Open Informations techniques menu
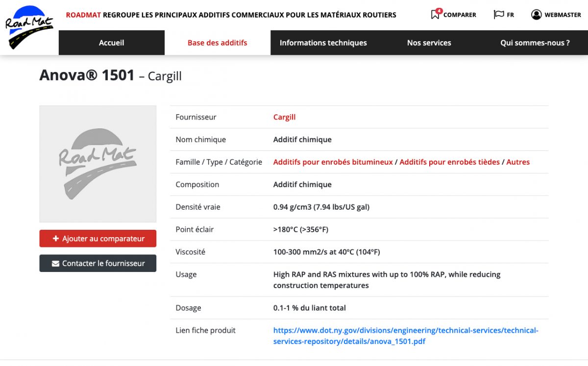 coord(323,43)
